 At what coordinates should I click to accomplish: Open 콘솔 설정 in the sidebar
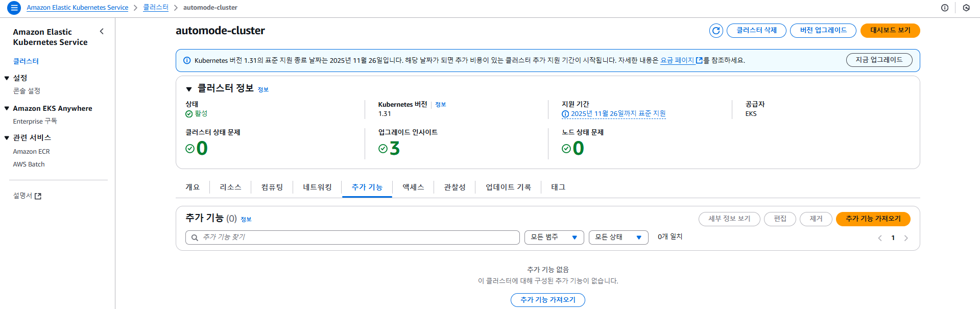coord(27,91)
